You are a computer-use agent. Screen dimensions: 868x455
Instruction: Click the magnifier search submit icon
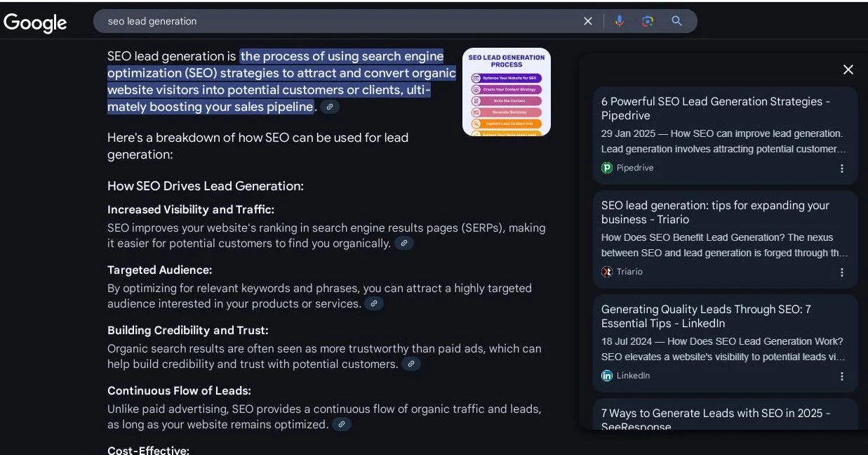pos(676,21)
